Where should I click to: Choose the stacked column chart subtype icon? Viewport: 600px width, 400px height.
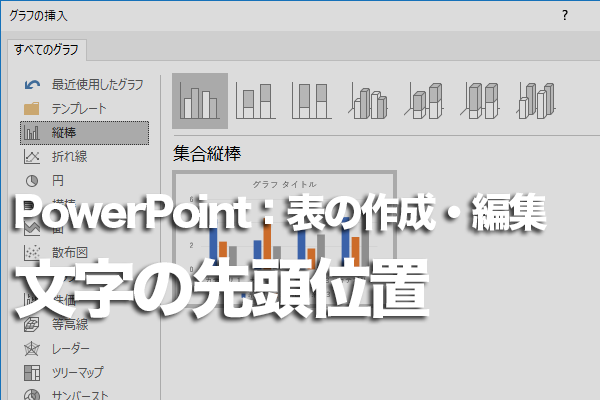coord(256,101)
